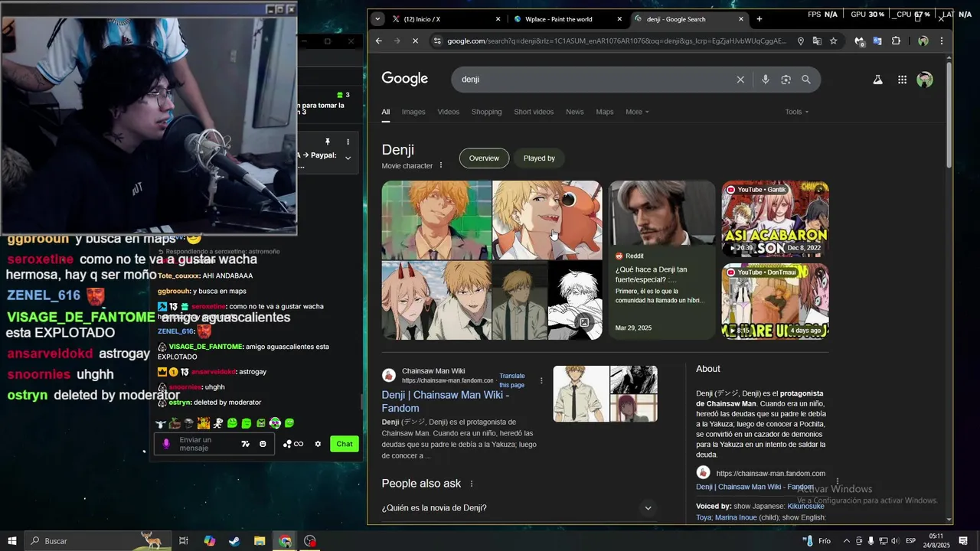Expand the More search filters dropdown
This screenshot has width=980, height=551.
637,112
